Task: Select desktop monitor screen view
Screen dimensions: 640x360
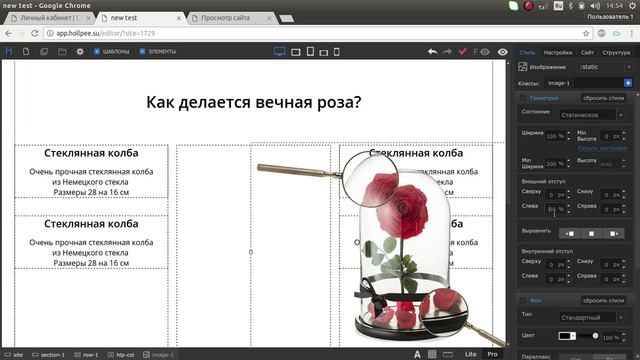Action: tap(280, 51)
